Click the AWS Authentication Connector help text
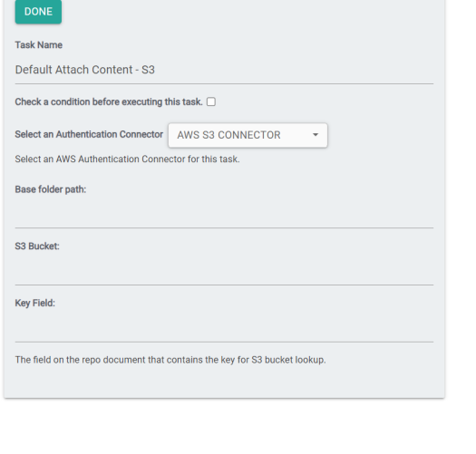 127,159
